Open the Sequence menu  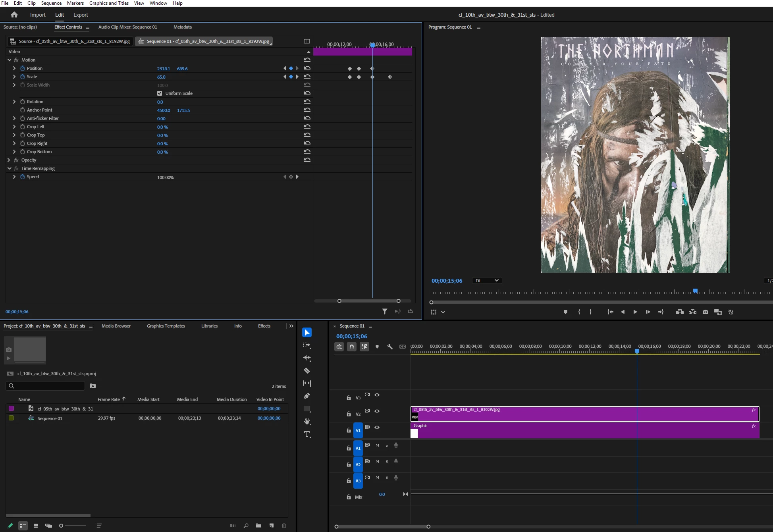coord(51,3)
